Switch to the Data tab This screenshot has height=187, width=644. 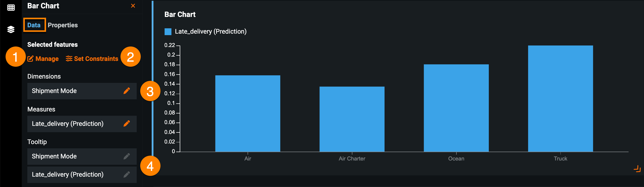point(34,25)
